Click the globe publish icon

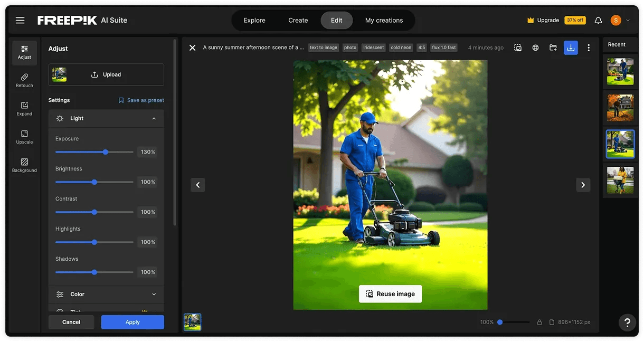click(535, 47)
